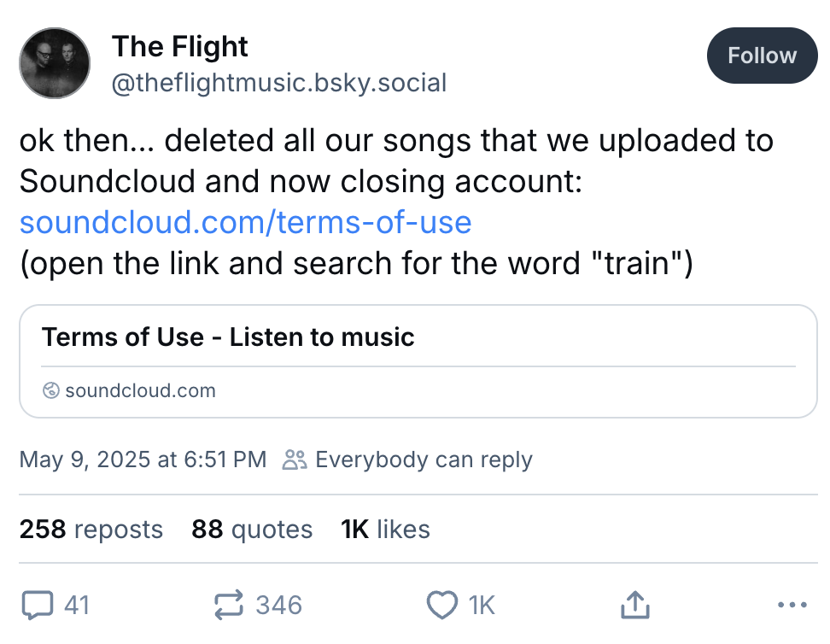Click the globe icon beside soundcloud.com
This screenshot has height=644, width=830.
[50, 391]
